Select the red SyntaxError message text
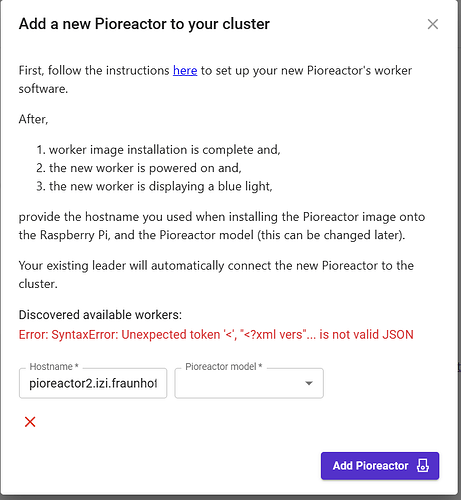This screenshot has height=500, width=461. pos(216,334)
